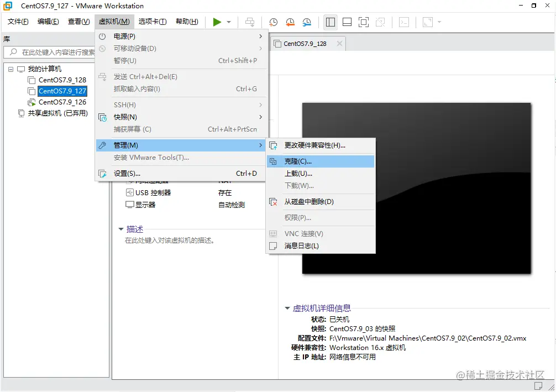Open the 选项卡(T) menu
The height and width of the screenshot is (392, 556).
[153, 22]
